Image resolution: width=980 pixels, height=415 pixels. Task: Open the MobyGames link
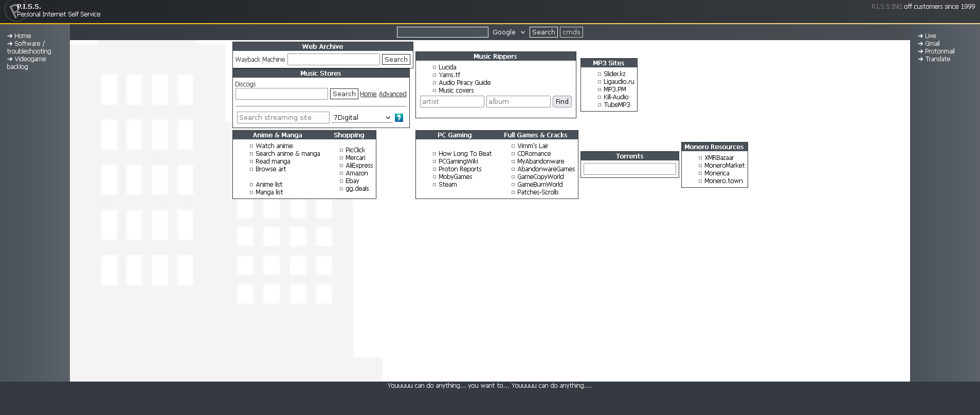pos(455,177)
